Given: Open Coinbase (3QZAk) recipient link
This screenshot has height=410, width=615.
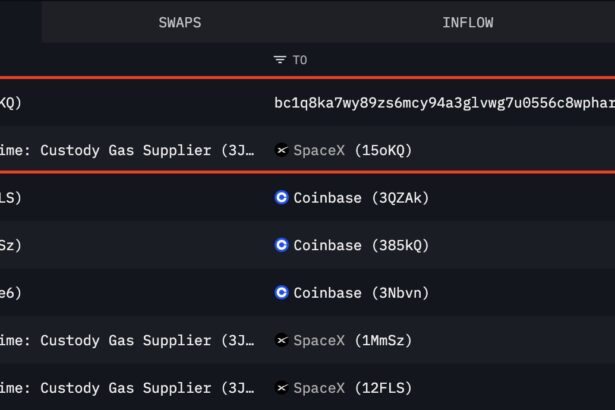Looking at the screenshot, I should (360, 198).
